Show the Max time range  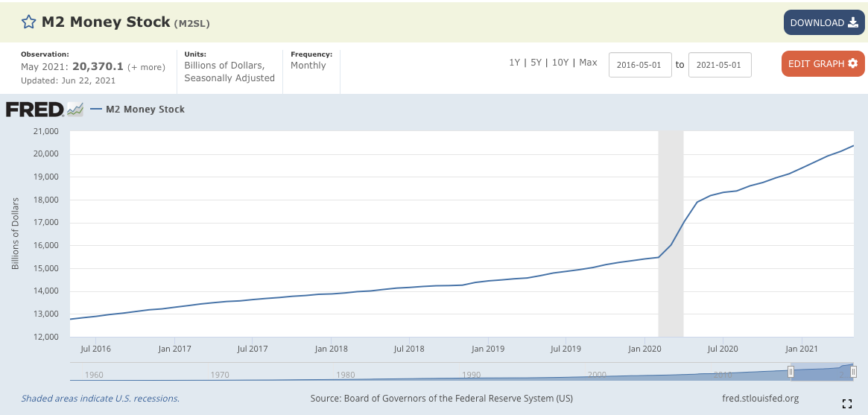pos(588,63)
